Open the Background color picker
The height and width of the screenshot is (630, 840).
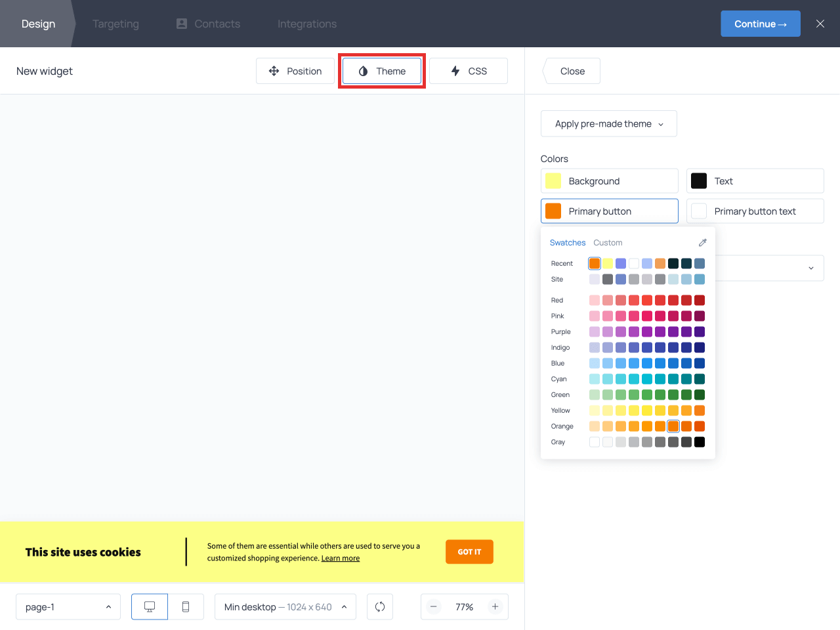(609, 181)
